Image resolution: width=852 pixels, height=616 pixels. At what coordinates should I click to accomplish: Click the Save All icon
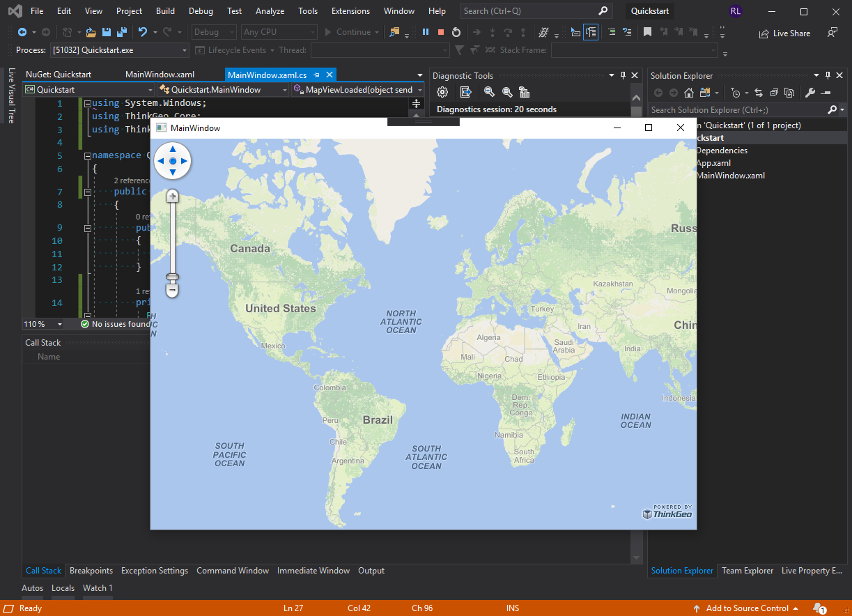pos(122,32)
